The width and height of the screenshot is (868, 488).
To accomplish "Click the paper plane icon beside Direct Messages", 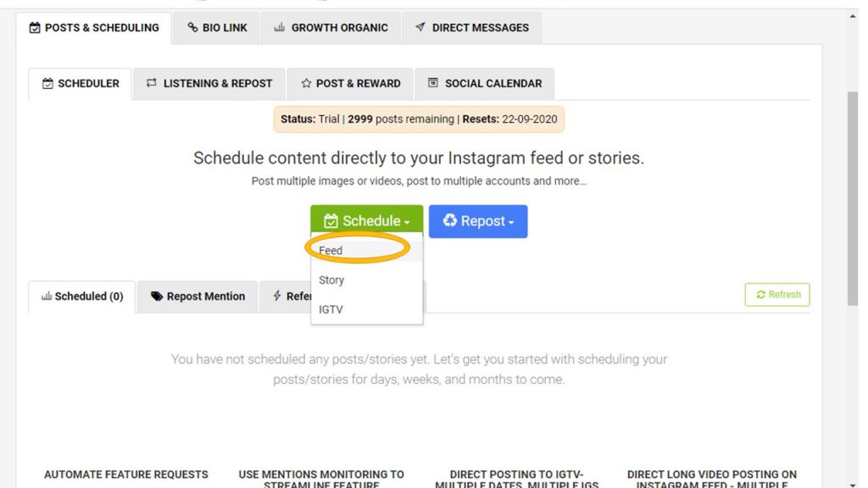I will click(420, 26).
